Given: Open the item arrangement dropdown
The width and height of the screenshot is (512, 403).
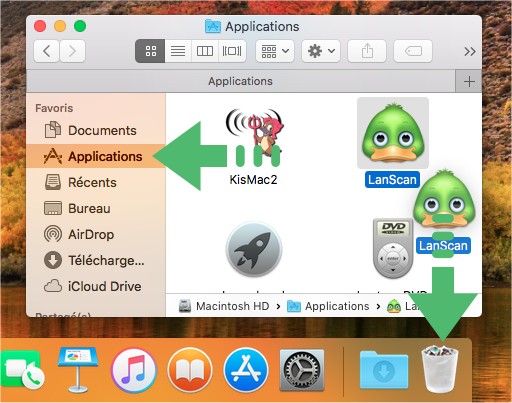Looking at the screenshot, I should coord(275,51).
